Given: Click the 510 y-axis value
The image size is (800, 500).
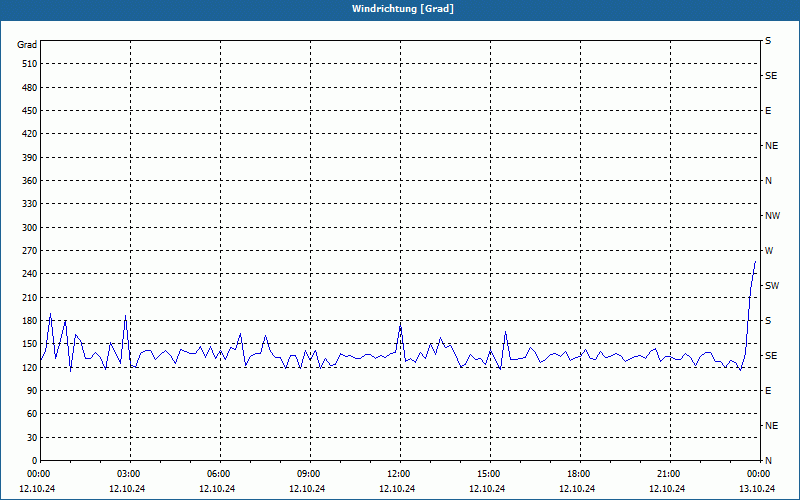Looking at the screenshot, I should pos(30,64).
